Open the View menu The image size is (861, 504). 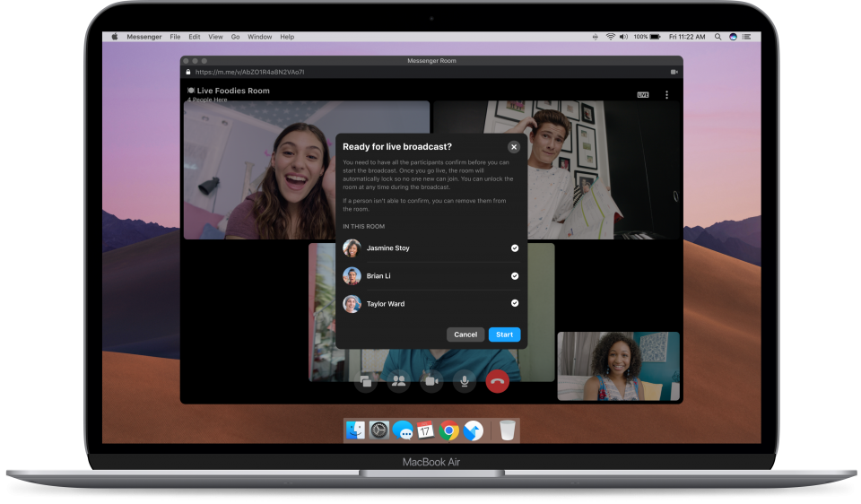tap(215, 37)
